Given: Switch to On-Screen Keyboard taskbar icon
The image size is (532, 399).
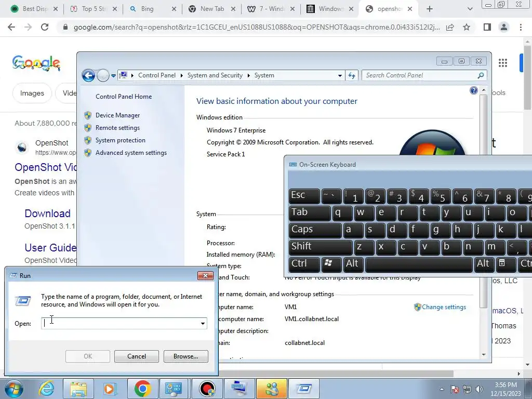Looking at the screenshot, I should [x=239, y=389].
